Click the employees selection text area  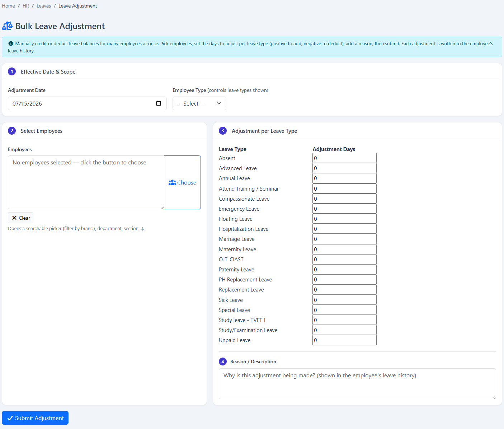tap(86, 182)
